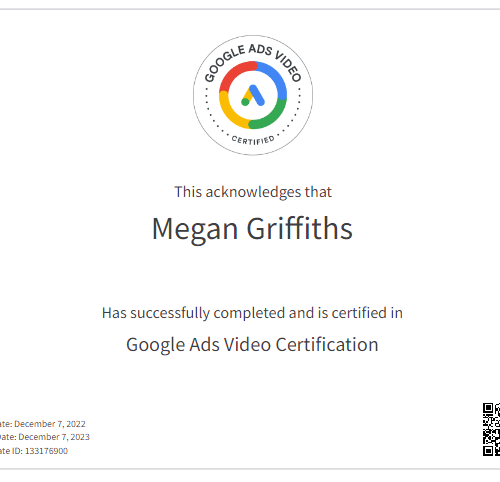Image resolution: width=500 pixels, height=482 pixels.
Task: Click the December 7, 2022 date
Action: [50, 424]
